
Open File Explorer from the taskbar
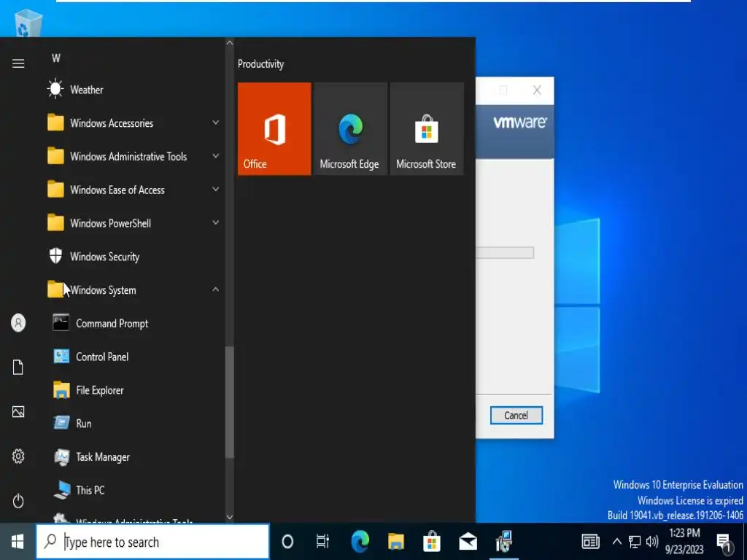point(396,542)
